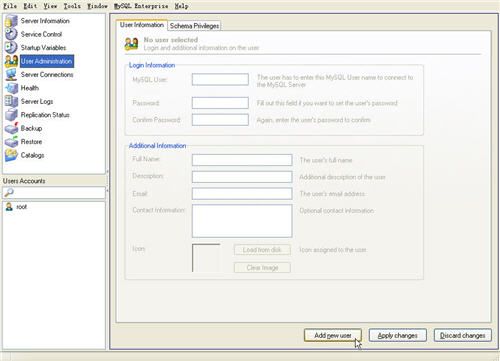Select the Backup icon
The image size is (500, 361).
pyautogui.click(x=11, y=128)
